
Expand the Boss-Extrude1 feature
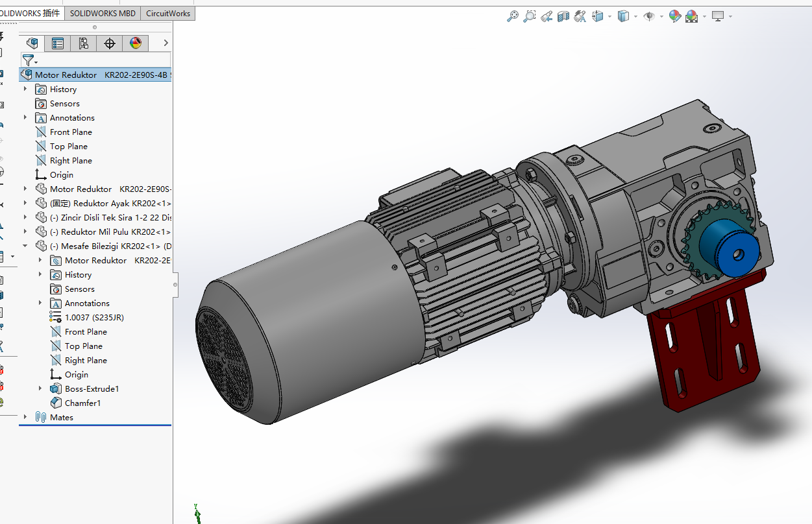click(40, 388)
